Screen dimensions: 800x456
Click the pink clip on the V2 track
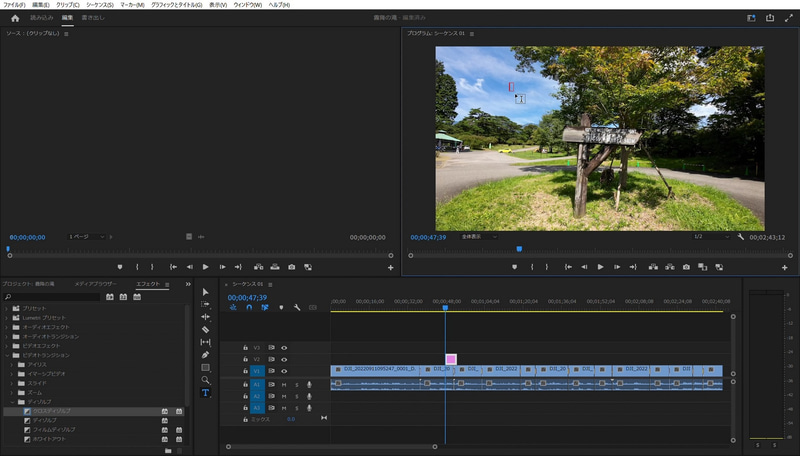pyautogui.click(x=451, y=359)
